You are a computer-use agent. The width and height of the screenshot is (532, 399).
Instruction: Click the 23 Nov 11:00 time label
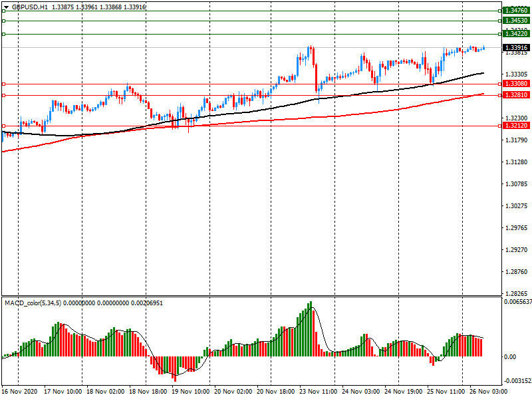coord(318,392)
